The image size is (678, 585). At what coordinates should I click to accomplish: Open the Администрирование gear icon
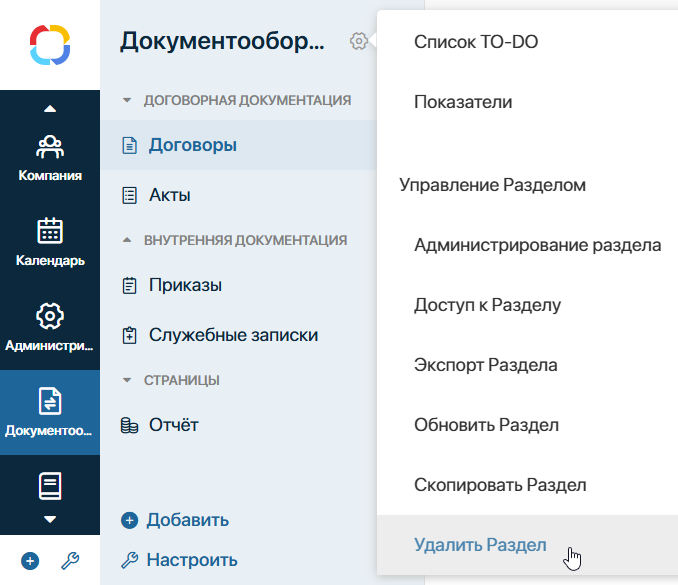click(50, 316)
